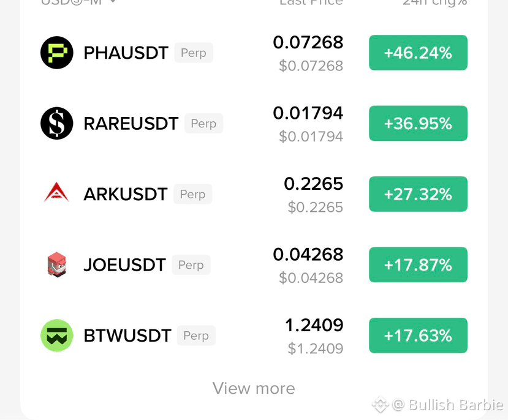
Task: Click View more link
Action: point(254,388)
